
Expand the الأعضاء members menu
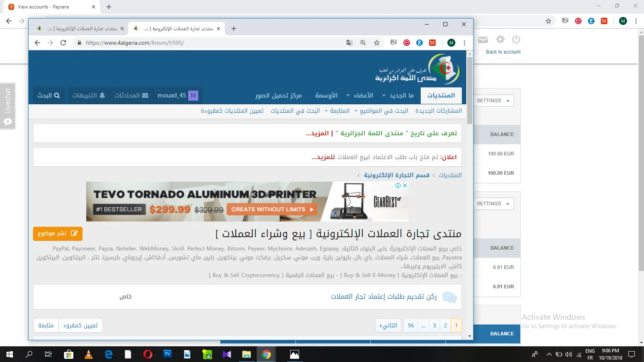[360, 95]
